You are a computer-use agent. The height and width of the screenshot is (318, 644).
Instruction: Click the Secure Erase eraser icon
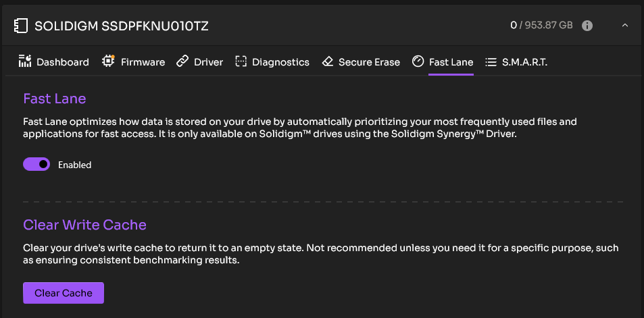(x=327, y=61)
